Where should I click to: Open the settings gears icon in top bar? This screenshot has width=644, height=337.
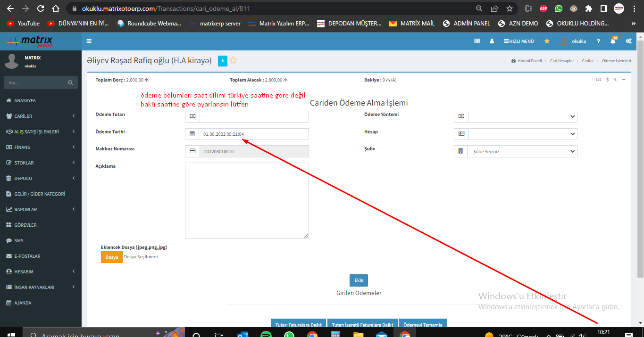pos(628,41)
